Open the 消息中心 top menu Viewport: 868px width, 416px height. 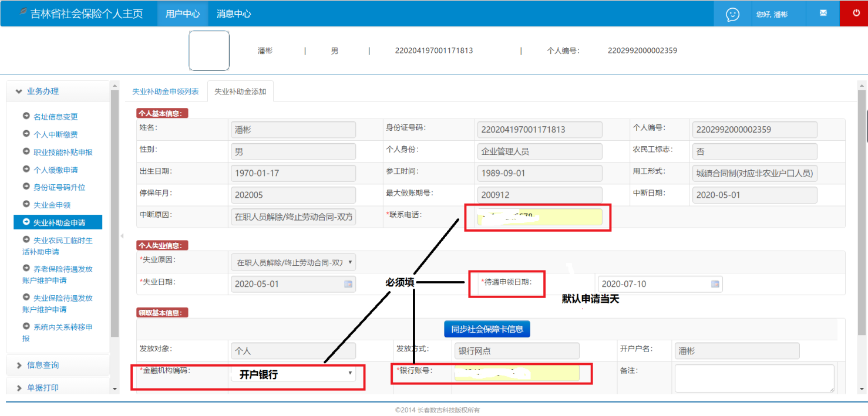[x=233, y=13]
